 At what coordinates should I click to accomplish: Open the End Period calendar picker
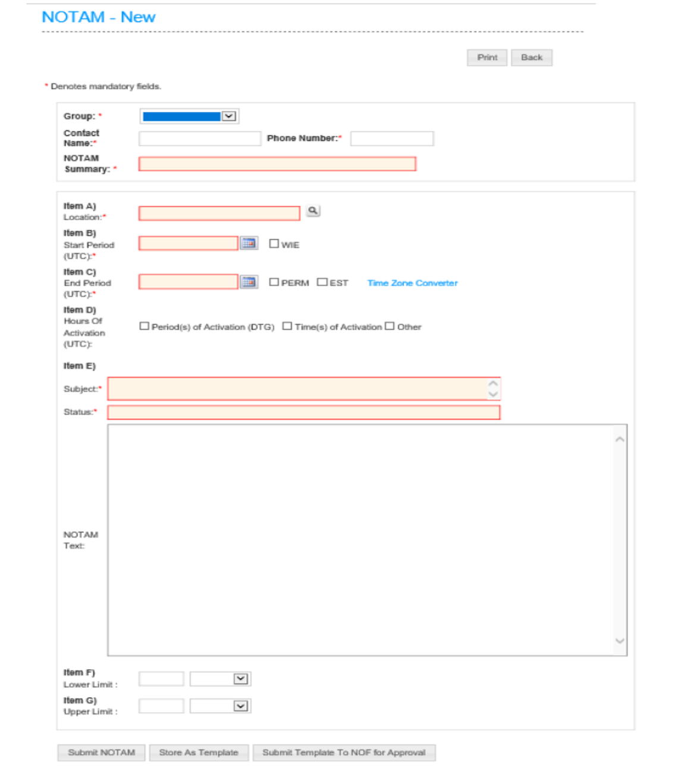[x=249, y=282]
